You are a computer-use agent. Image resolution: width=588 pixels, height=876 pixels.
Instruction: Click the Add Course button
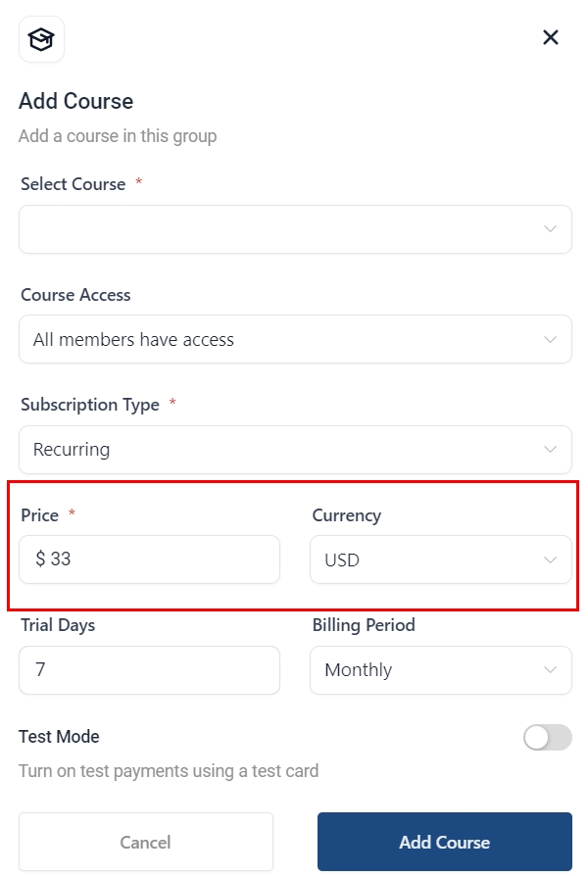coord(444,842)
